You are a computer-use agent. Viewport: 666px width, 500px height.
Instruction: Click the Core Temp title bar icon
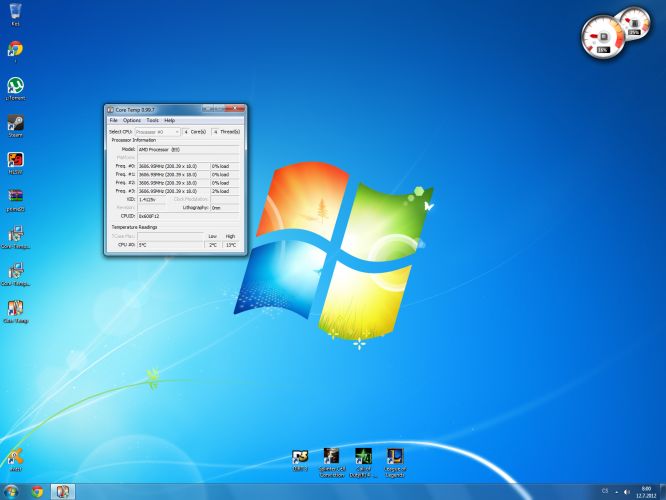[111, 110]
